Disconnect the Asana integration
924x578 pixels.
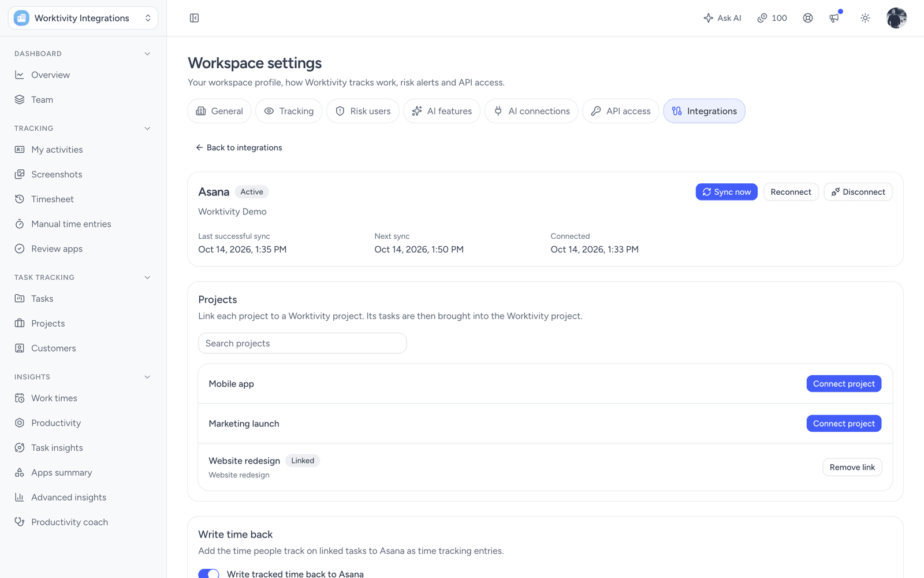(858, 192)
